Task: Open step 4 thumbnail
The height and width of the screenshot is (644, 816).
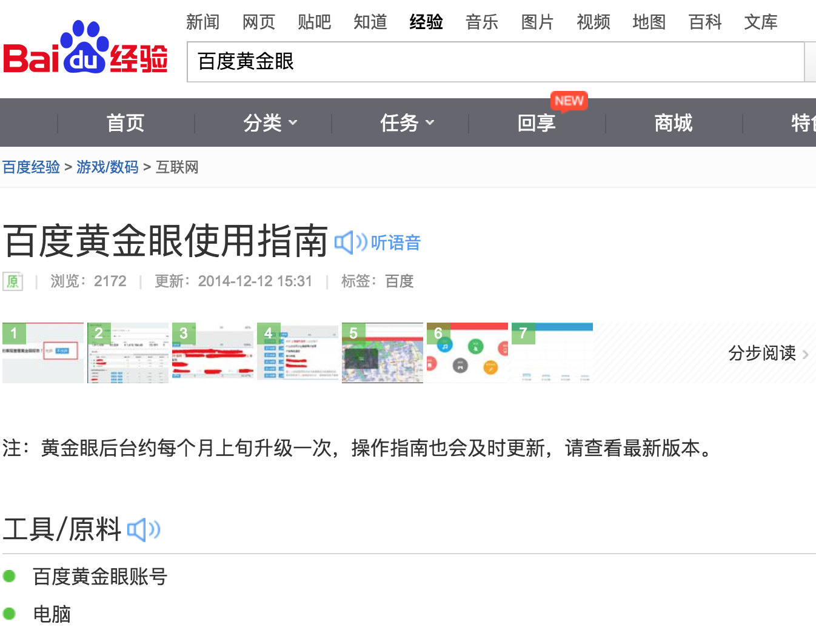Action: click(298, 353)
